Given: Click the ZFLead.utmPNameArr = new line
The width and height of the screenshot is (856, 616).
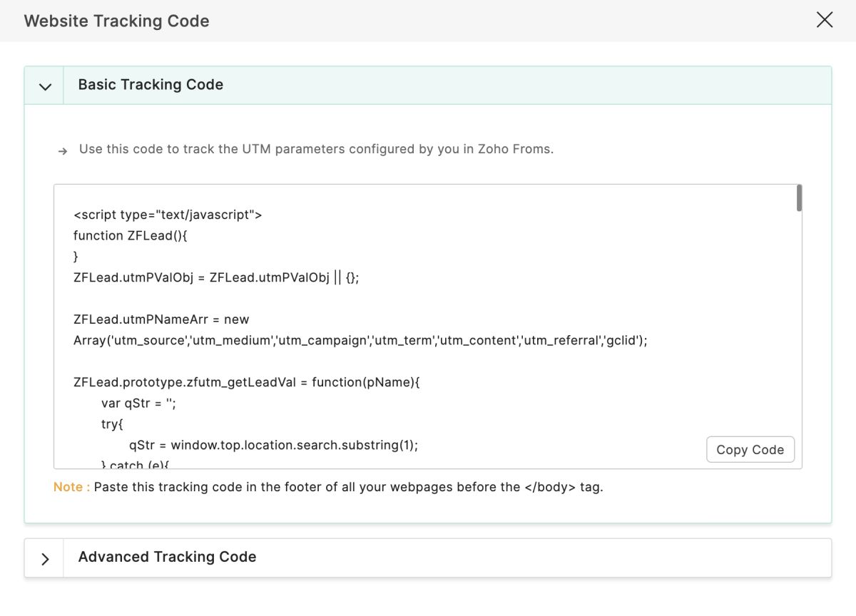Looking at the screenshot, I should click(x=161, y=319).
